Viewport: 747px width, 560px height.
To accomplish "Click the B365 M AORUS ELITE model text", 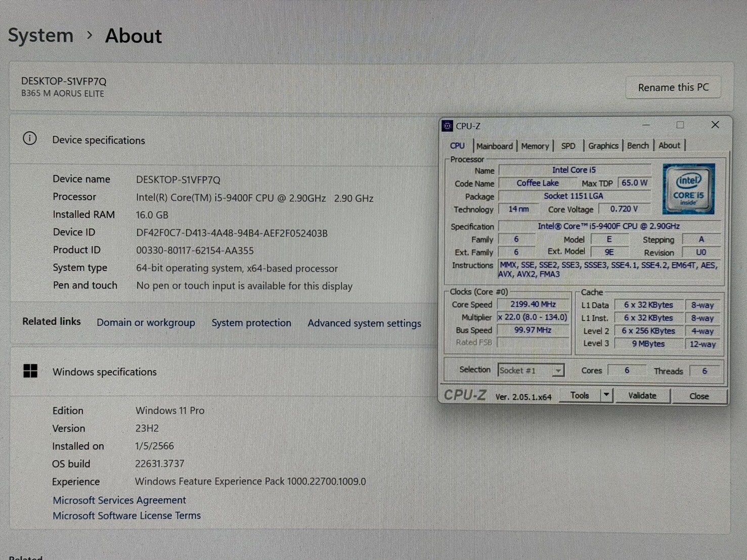I will (63, 94).
